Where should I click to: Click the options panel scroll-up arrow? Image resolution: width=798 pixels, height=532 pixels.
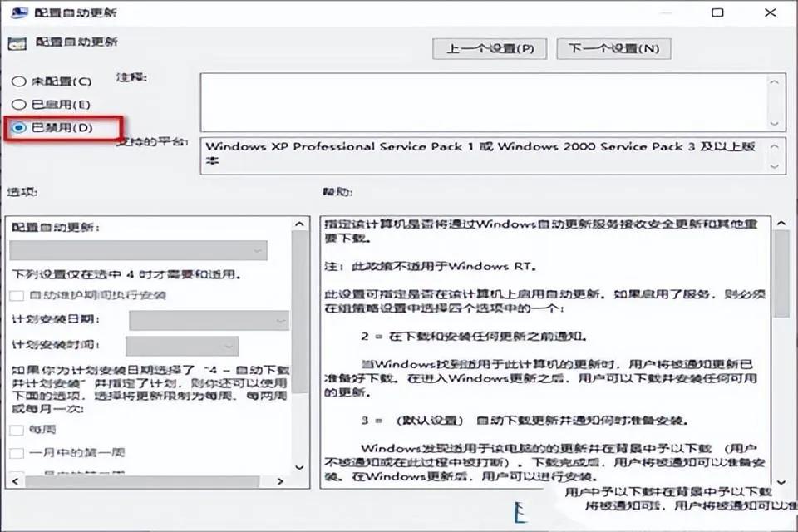300,224
